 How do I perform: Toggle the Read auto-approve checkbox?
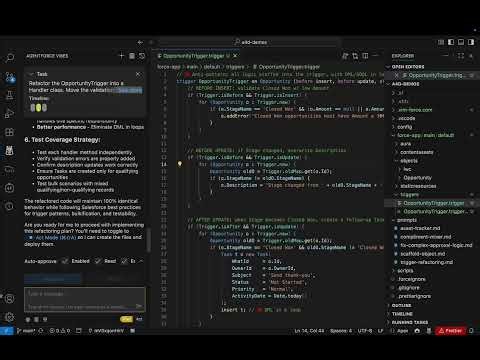pos(98,261)
